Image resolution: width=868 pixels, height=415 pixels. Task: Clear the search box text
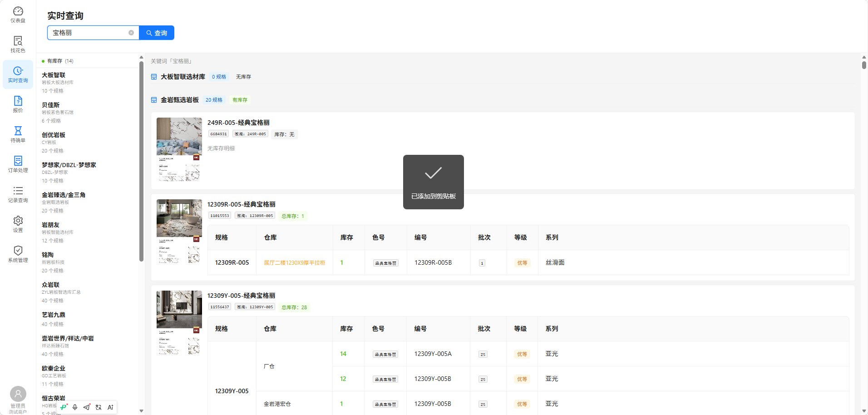(131, 33)
